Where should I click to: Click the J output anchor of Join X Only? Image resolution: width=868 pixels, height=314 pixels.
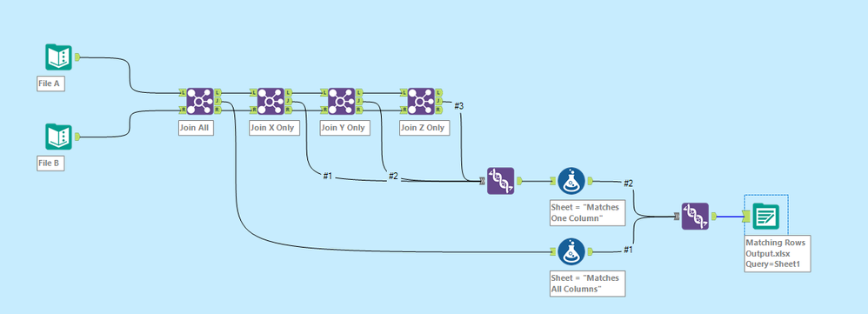point(289,102)
